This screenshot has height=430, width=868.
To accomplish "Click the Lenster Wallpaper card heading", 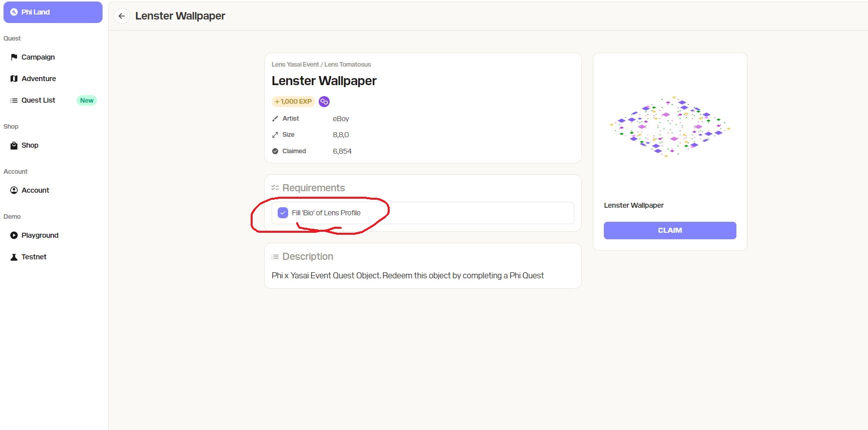I will coord(324,81).
